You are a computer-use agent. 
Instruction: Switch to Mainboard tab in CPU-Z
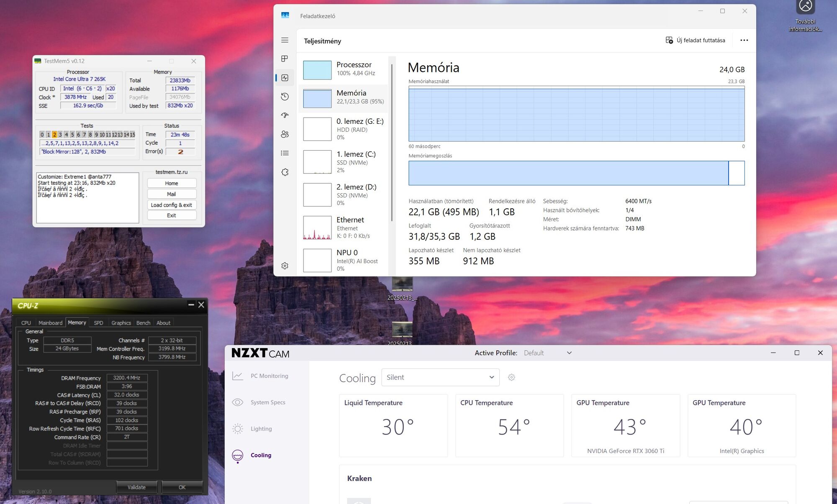tap(50, 323)
